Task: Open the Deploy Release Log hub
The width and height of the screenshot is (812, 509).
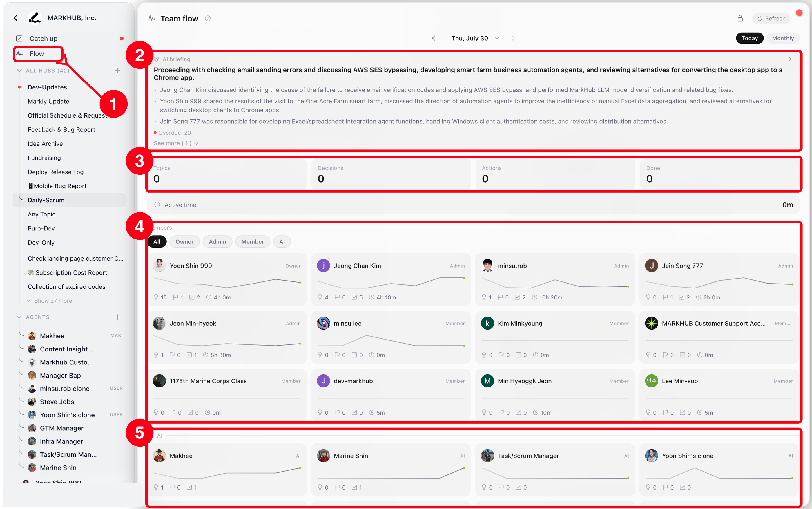Action: pyautogui.click(x=55, y=172)
